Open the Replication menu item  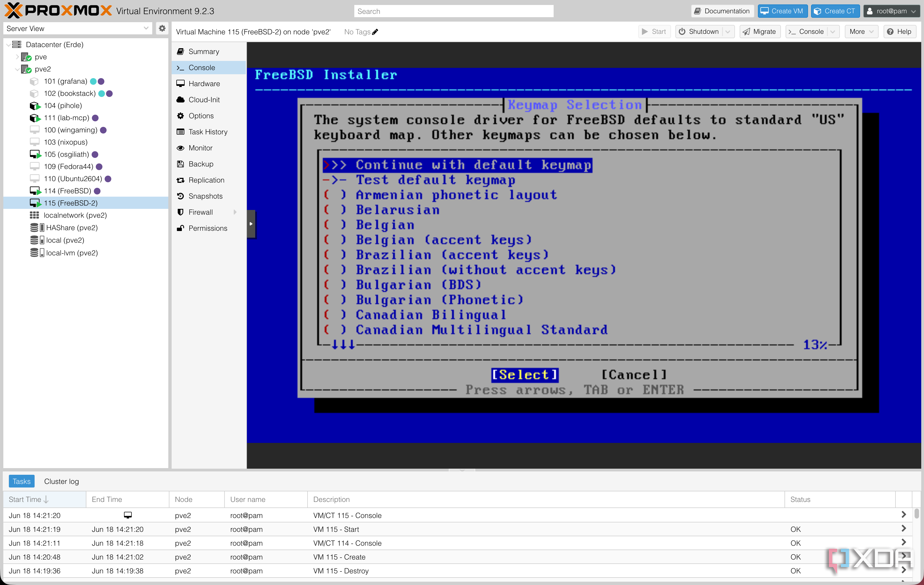coord(209,180)
